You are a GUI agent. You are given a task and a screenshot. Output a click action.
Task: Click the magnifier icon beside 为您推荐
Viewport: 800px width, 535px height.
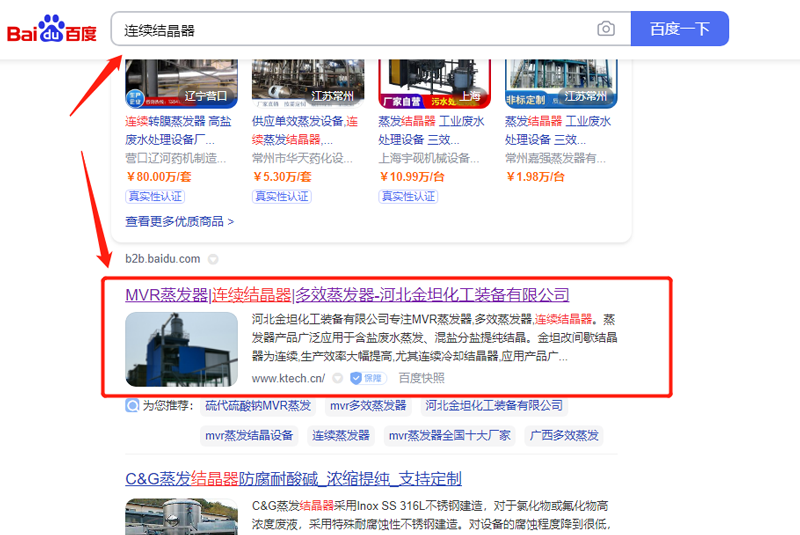[132, 406]
